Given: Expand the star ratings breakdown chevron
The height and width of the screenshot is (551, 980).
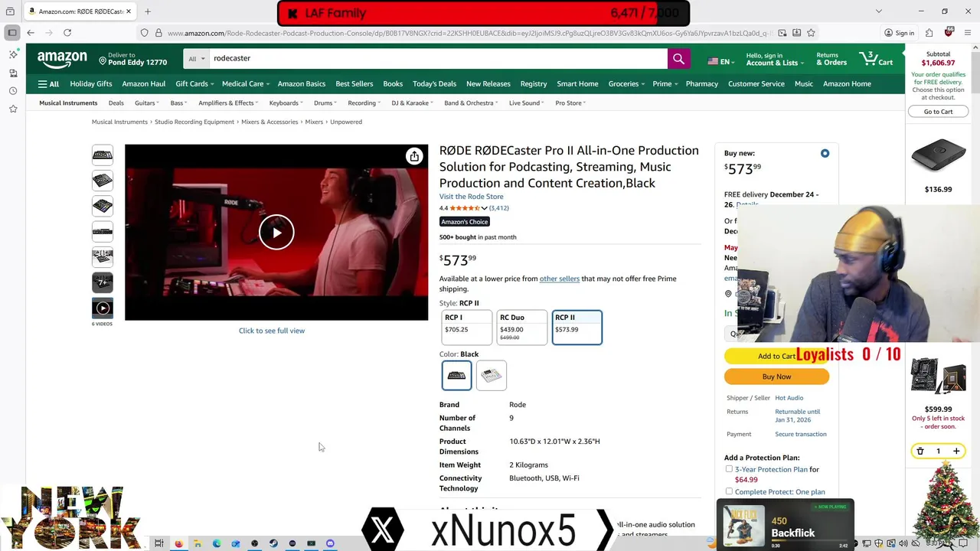Looking at the screenshot, I should [x=484, y=208].
